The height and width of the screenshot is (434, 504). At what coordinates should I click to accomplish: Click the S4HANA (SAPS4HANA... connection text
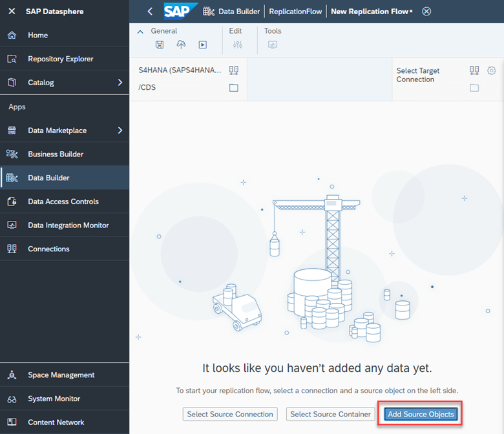[180, 70]
